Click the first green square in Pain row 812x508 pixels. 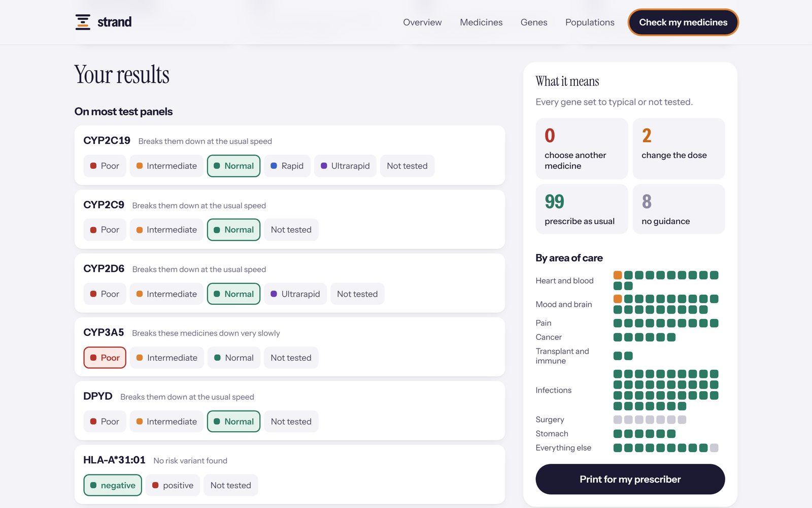coord(618,323)
